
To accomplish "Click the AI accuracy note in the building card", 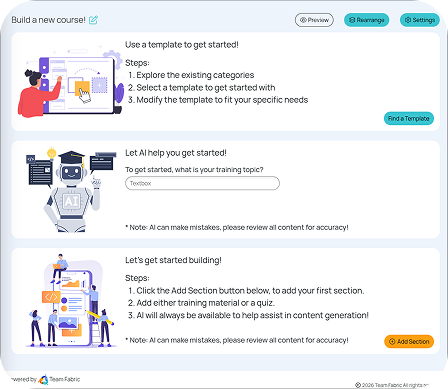I will coord(237,340).
